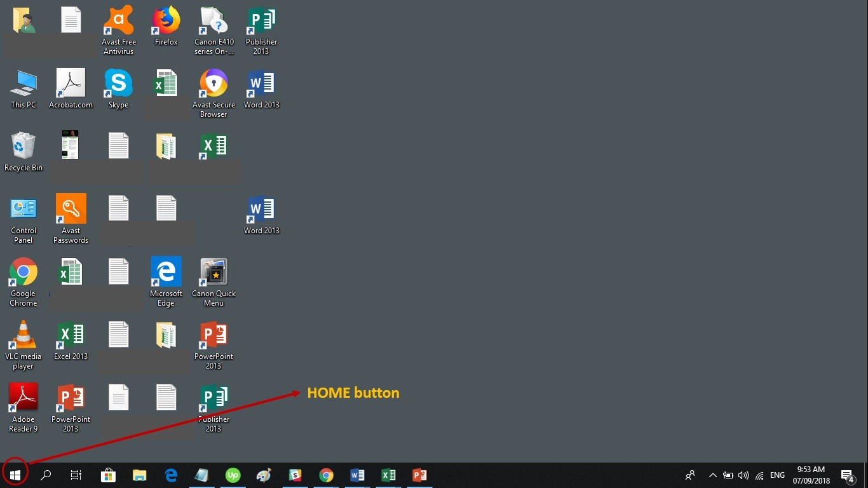Select the user folder icon with person picture
Viewport: 868px width, 488px height.
(x=24, y=20)
